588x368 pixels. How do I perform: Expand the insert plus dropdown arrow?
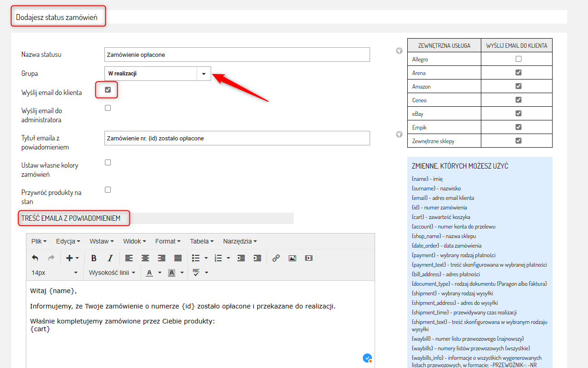point(77,258)
